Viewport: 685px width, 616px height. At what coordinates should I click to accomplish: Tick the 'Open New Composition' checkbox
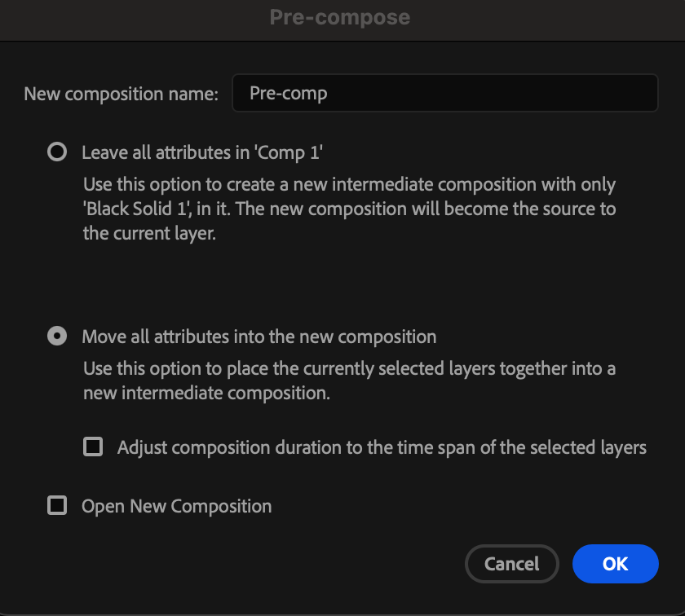tap(57, 506)
